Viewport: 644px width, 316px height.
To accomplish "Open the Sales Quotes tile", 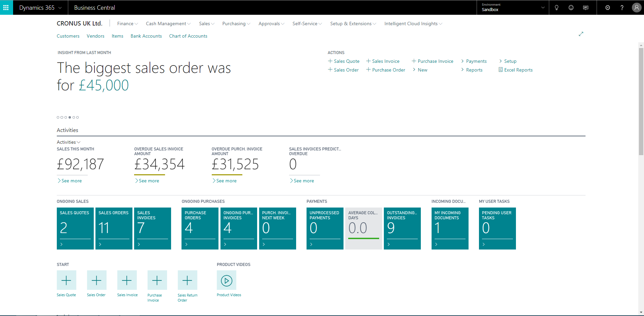I will click(75, 228).
